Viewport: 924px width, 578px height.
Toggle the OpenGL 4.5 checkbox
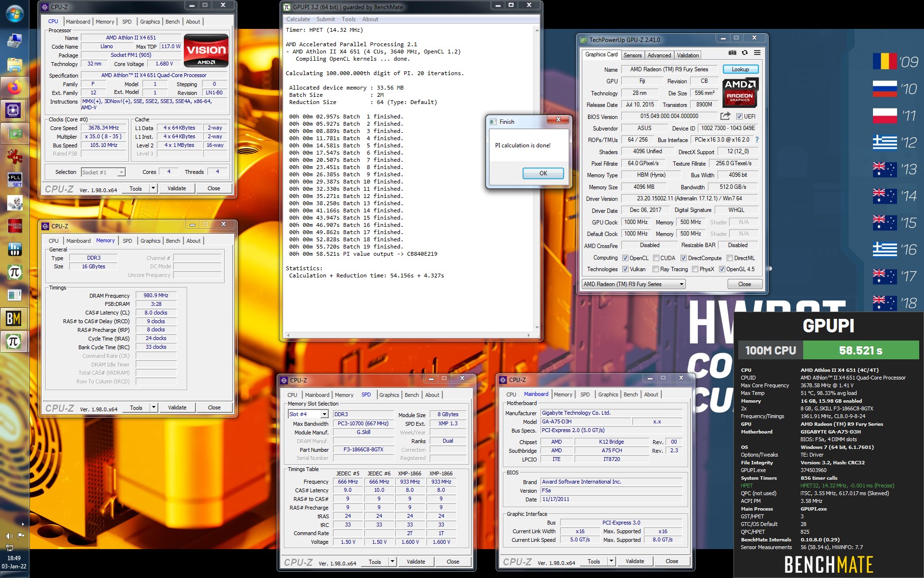click(722, 269)
